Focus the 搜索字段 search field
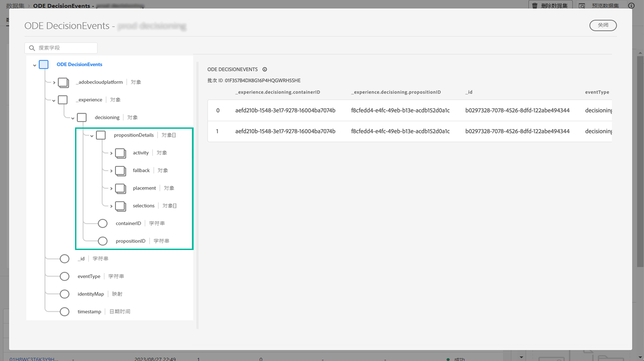 61,48
